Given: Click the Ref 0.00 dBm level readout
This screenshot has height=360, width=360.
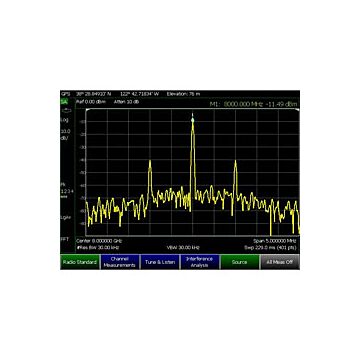Looking at the screenshot, I should point(91,101).
